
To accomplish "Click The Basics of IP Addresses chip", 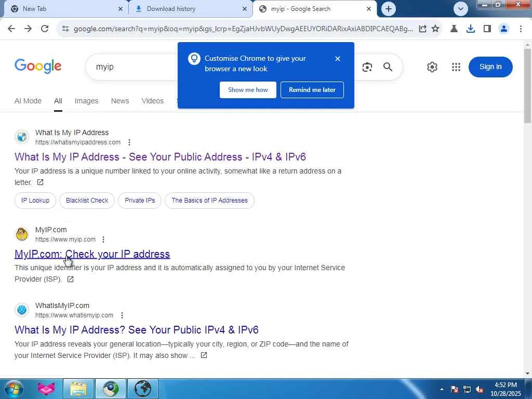I will click(210, 201).
